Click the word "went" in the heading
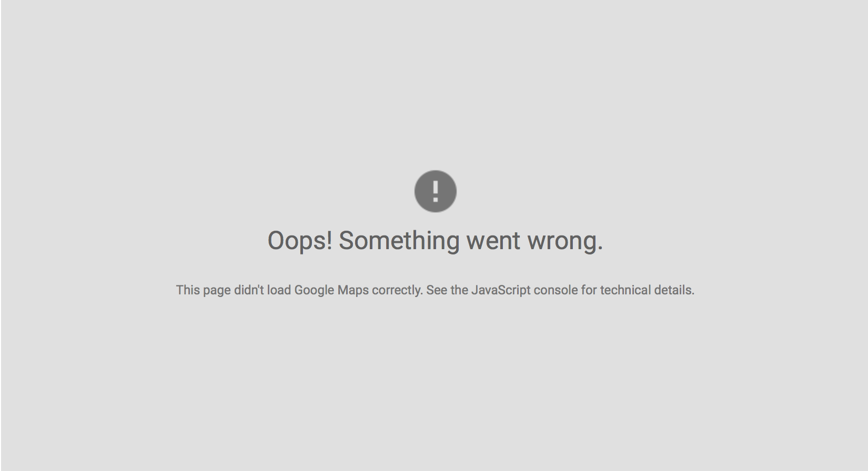Viewport: 868px width, 471px height. tap(493, 241)
